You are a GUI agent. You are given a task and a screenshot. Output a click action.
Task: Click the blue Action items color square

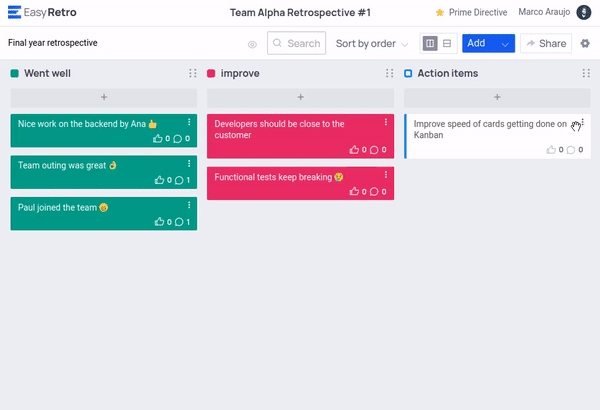[x=408, y=74]
